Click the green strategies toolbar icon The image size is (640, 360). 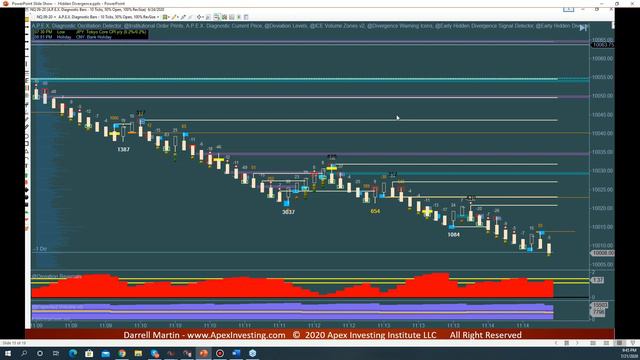click(x=239, y=17)
